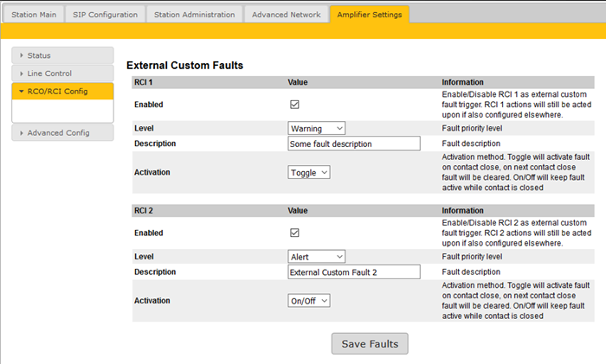
Task: Click the empty box under RCO/RCI Config
Action: pos(62,112)
